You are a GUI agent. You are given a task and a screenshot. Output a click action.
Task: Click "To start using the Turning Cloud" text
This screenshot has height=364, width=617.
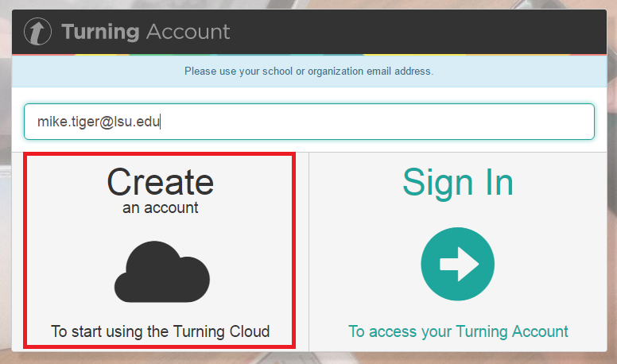[x=160, y=331]
